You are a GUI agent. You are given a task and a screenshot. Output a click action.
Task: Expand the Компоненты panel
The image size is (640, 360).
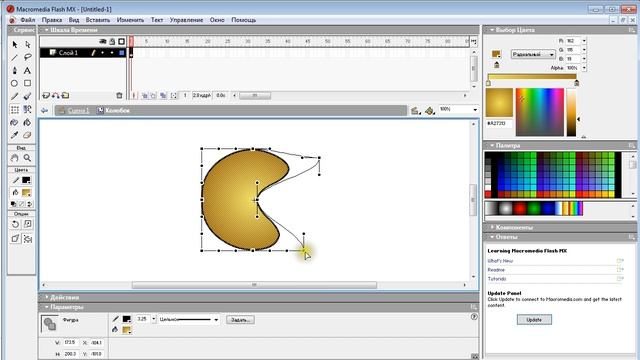point(492,227)
